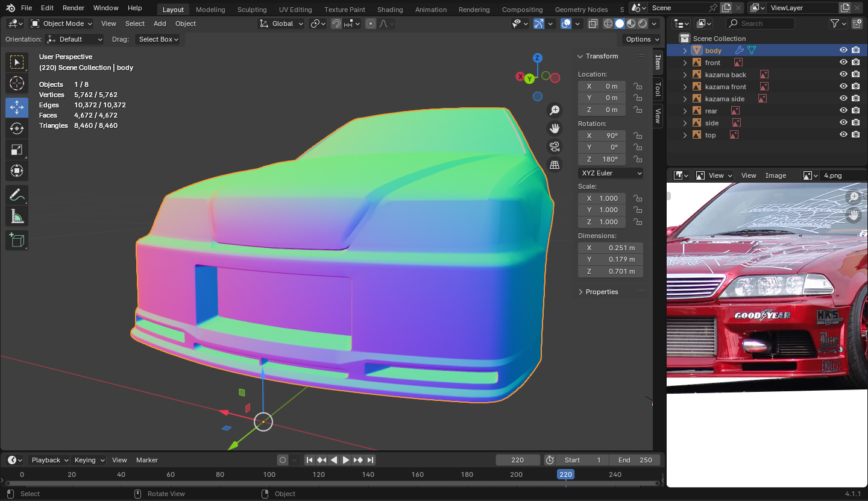The height and width of the screenshot is (501, 868).
Task: Select the Rotate tool
Action: coord(17,128)
